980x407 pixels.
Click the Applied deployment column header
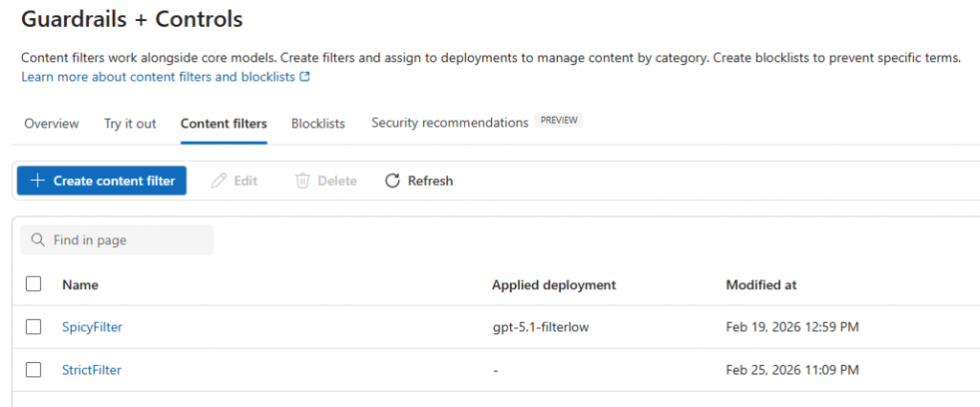[553, 285]
